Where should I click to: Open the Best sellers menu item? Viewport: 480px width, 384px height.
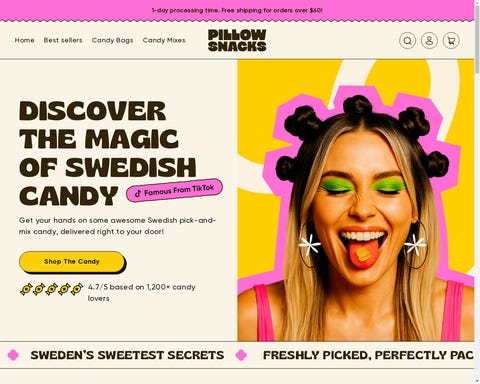coord(63,40)
